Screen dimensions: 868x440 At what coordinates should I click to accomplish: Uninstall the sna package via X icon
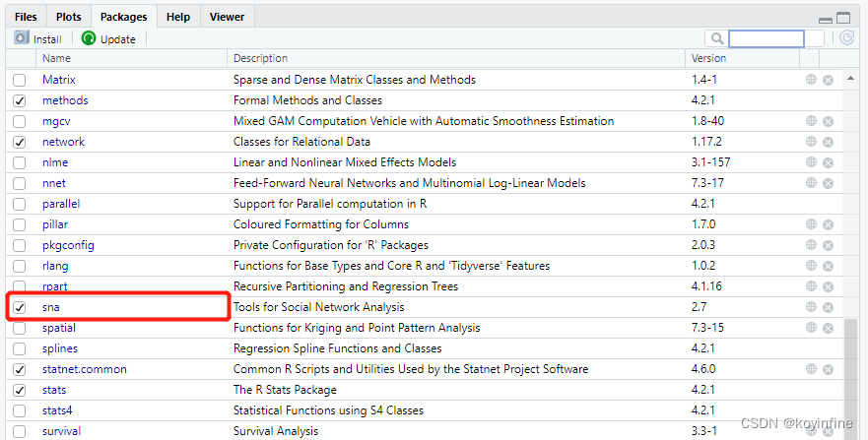click(x=829, y=308)
